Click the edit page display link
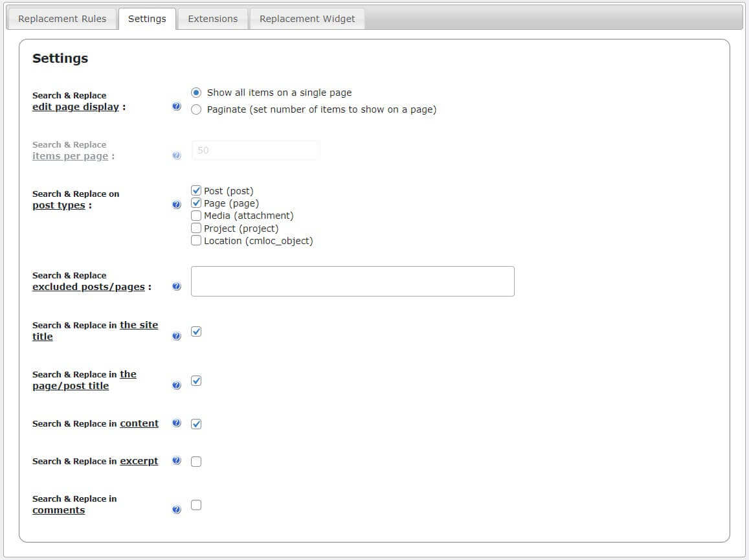749x560 pixels. click(76, 107)
